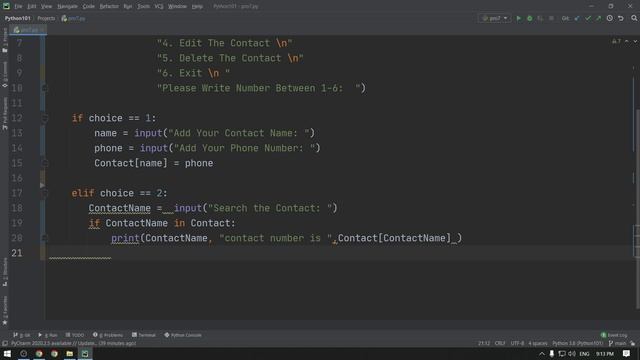Collapse the elif choice == 2 block
The image size is (640, 360).
pos(44,193)
